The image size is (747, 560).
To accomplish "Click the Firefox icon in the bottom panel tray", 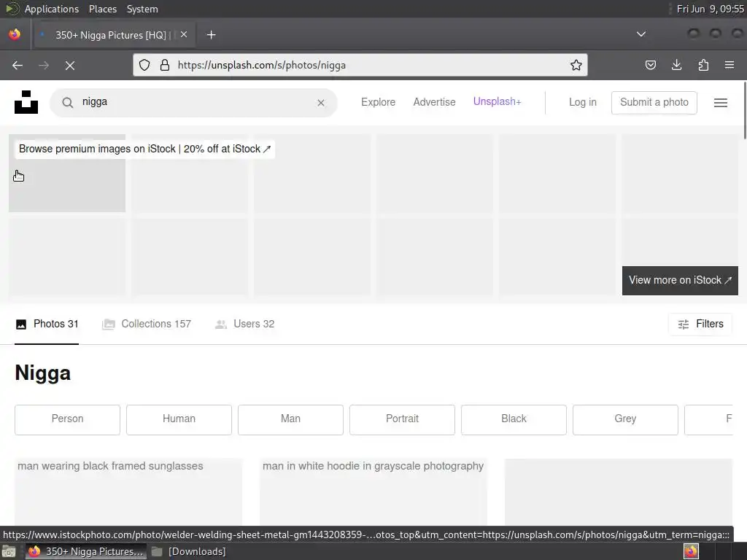I will pyautogui.click(x=691, y=551).
